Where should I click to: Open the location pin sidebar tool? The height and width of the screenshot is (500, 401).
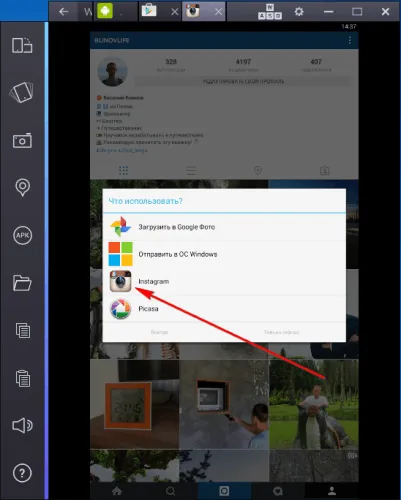pyautogui.click(x=22, y=187)
